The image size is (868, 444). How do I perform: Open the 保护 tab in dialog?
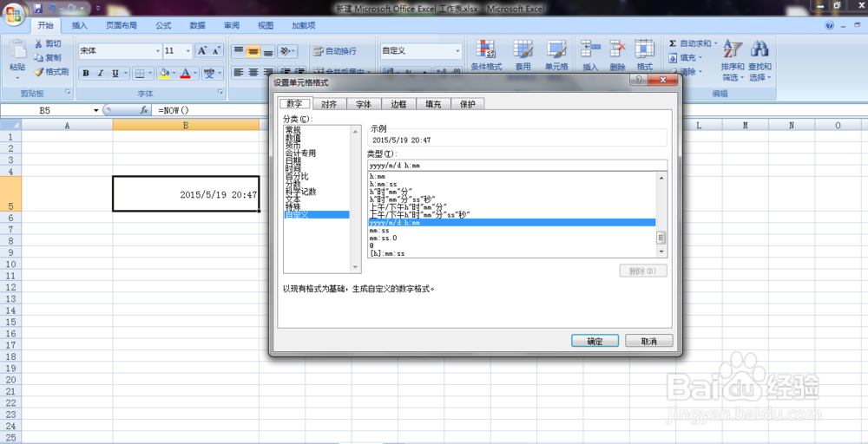(468, 104)
